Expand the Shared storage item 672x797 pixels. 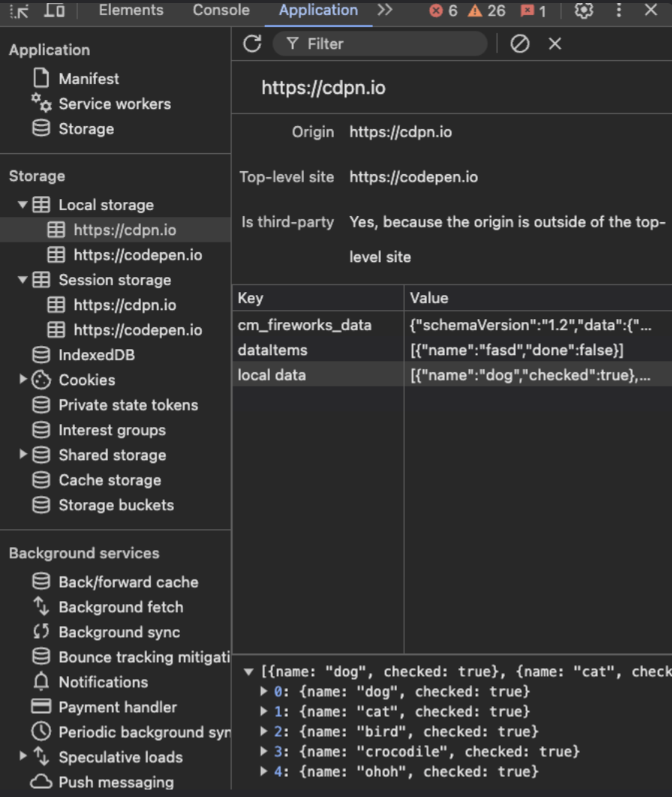coord(23,455)
